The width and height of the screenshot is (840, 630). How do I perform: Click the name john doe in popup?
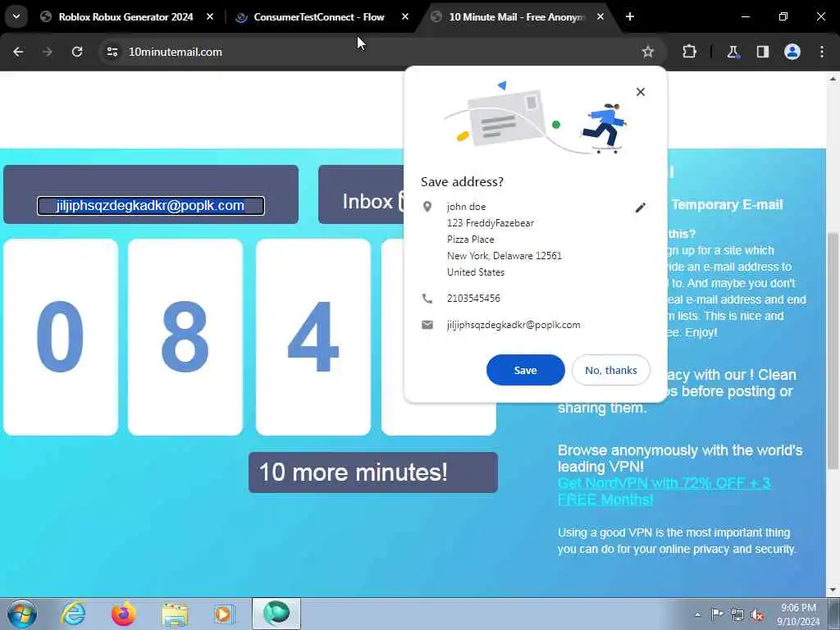point(466,207)
